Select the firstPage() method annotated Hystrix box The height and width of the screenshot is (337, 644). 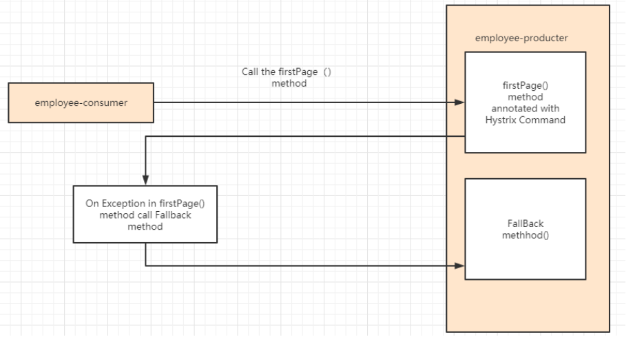(x=526, y=102)
